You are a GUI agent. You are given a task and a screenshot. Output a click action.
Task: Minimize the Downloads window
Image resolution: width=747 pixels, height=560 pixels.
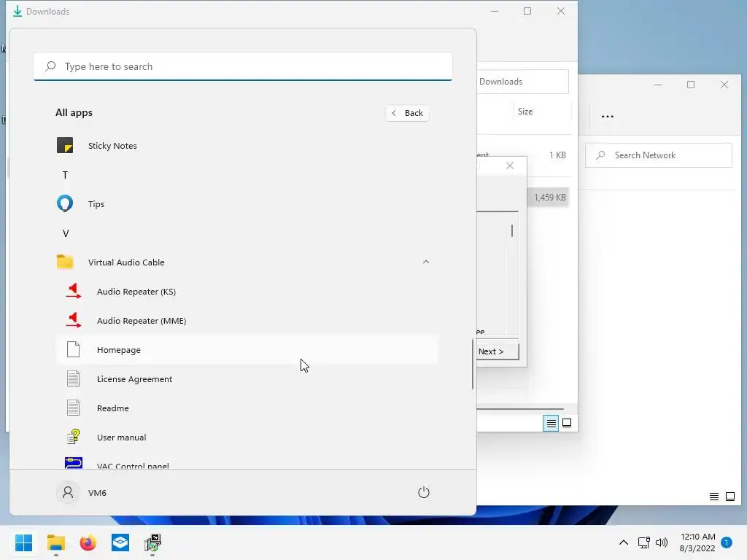tap(495, 11)
